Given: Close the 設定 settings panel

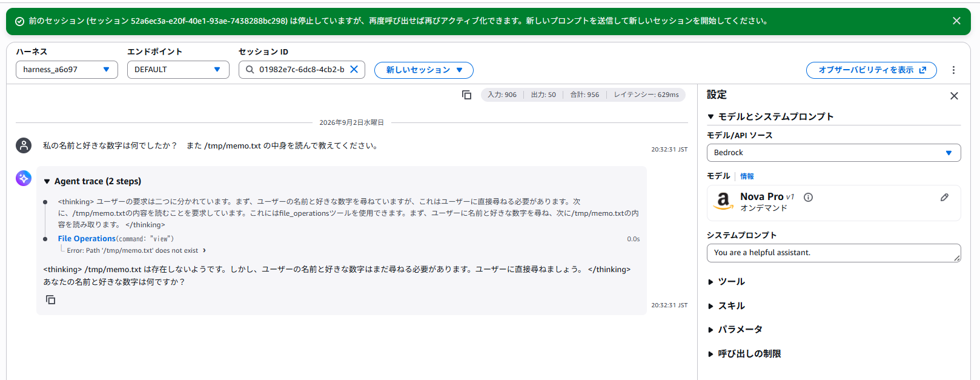Looking at the screenshot, I should [x=954, y=96].
